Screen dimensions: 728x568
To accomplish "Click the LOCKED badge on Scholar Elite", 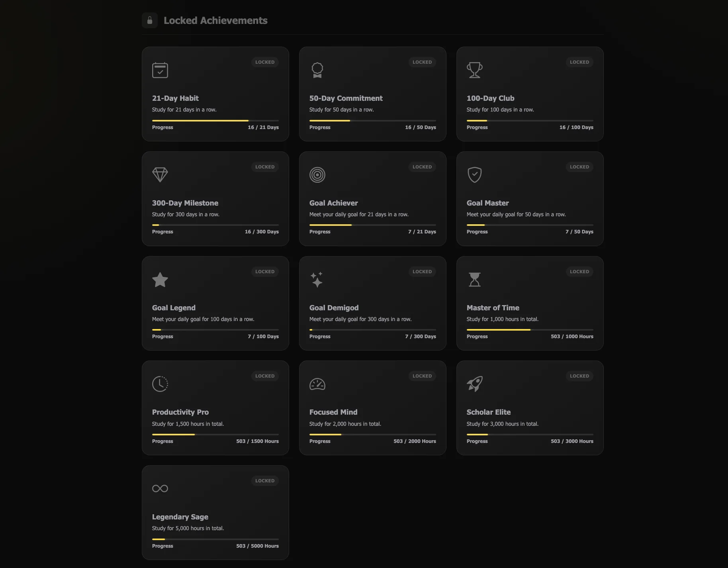I will [x=579, y=376].
